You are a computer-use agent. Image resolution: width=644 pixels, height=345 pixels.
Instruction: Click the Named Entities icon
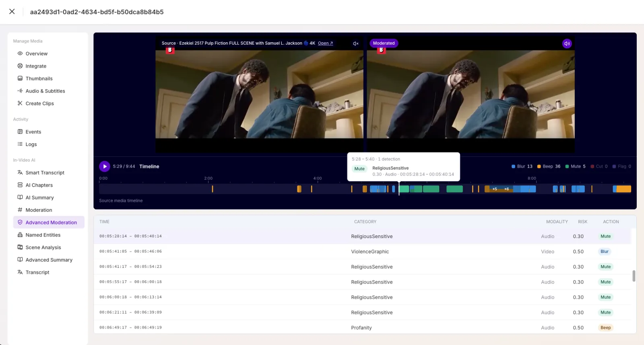20,235
